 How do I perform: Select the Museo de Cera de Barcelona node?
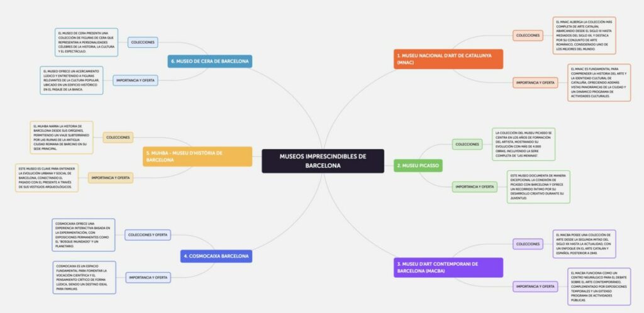(210, 61)
